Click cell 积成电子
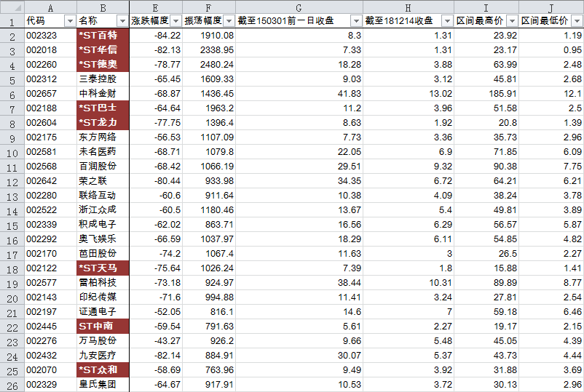 [x=103, y=225]
